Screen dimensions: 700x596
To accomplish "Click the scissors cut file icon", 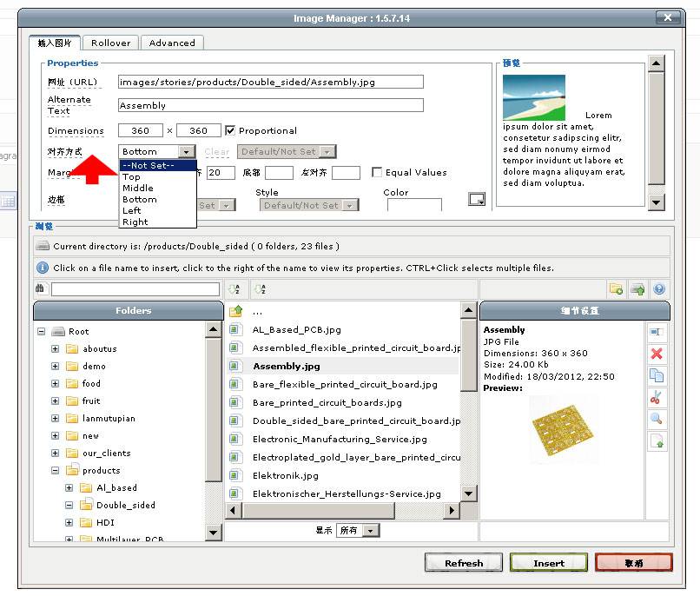I will pyautogui.click(x=657, y=398).
